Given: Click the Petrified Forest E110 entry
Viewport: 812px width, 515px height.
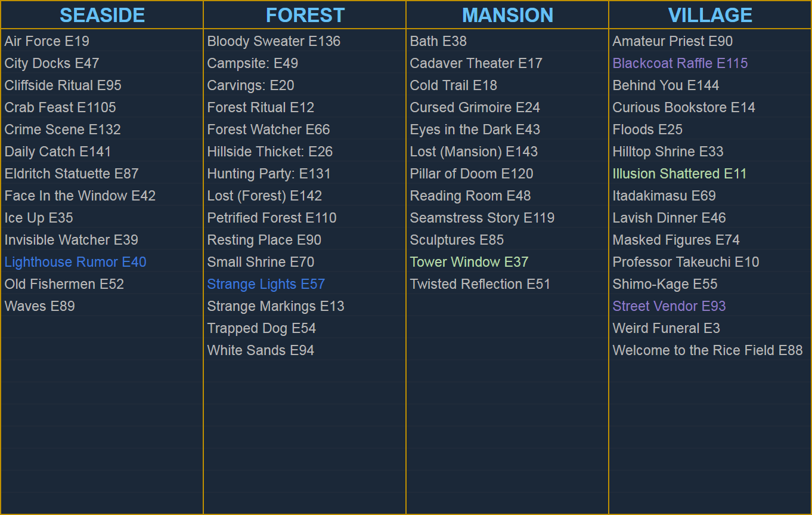Looking at the screenshot, I should [272, 218].
